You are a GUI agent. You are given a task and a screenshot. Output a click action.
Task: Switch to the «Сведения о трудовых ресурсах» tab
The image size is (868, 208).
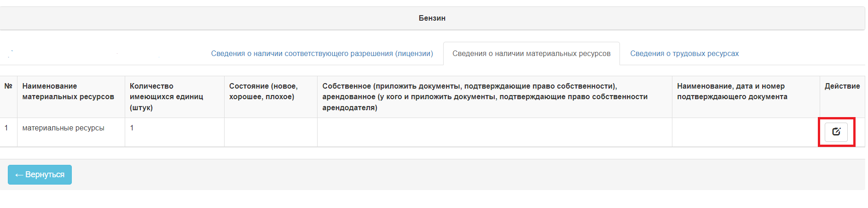pos(684,54)
